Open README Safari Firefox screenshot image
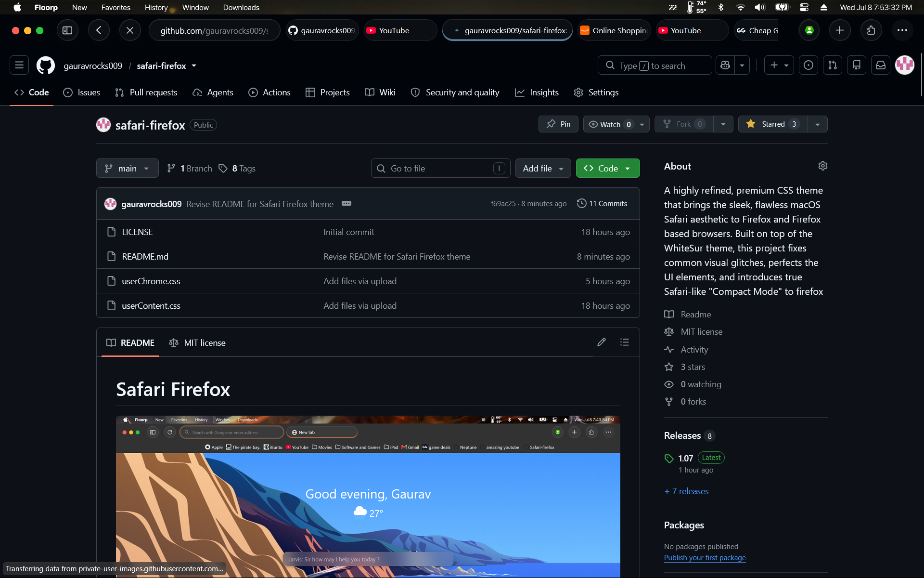This screenshot has height=578, width=924. point(368,496)
